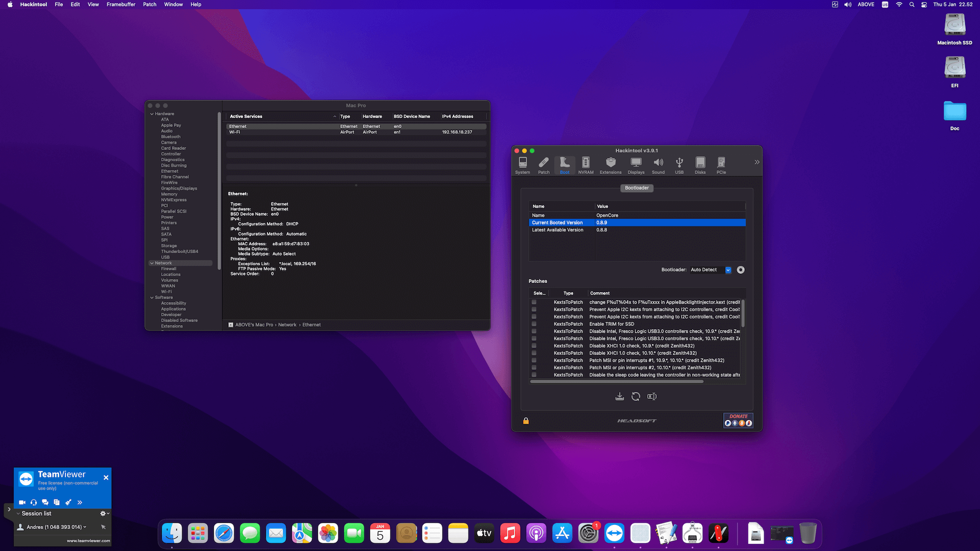
Task: Click the file transfer icon in TeamViewer
Action: [x=57, y=503]
